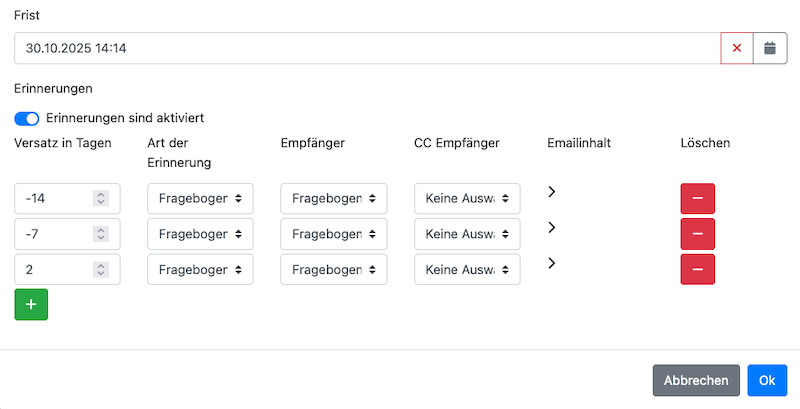Click the stepper on the -14 offset field
This screenshot has width=800, height=409.
pos(100,198)
